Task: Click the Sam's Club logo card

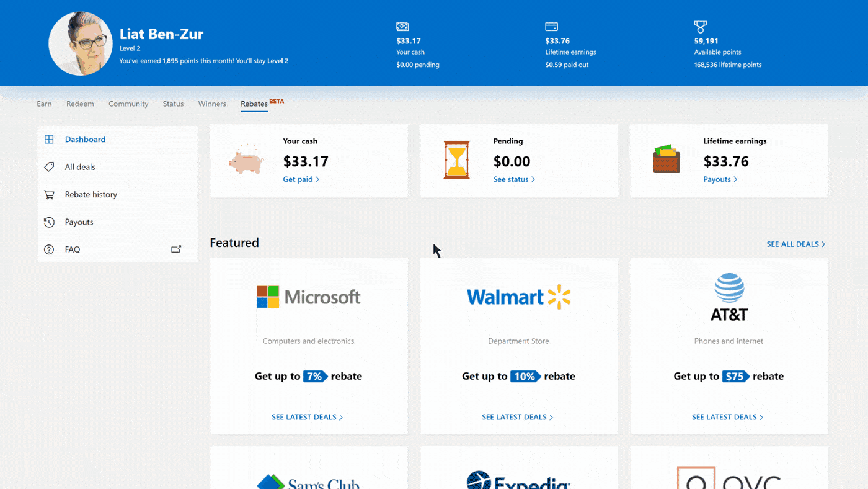Action: pos(308,482)
